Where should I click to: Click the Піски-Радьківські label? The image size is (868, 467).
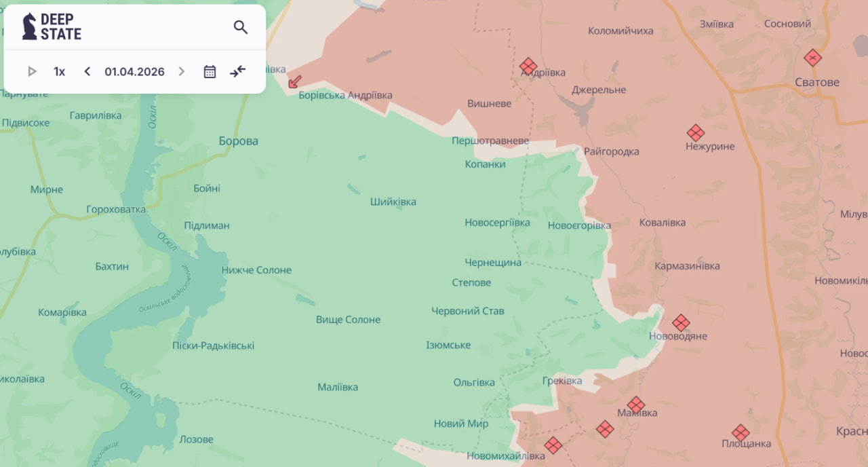[x=213, y=345]
